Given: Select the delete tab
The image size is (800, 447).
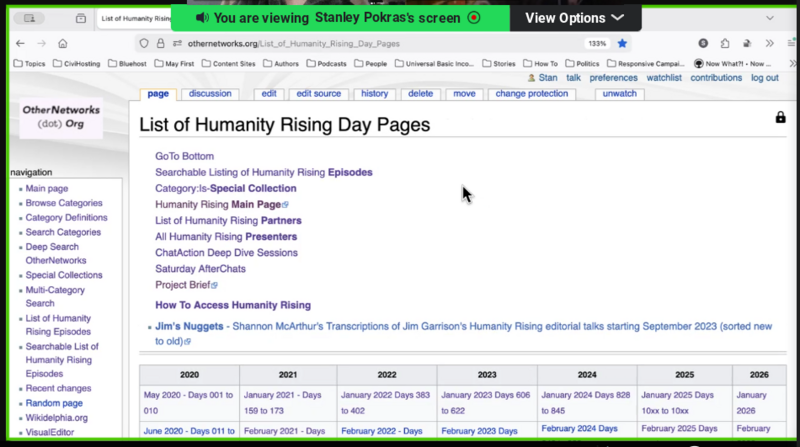Looking at the screenshot, I should 420,94.
